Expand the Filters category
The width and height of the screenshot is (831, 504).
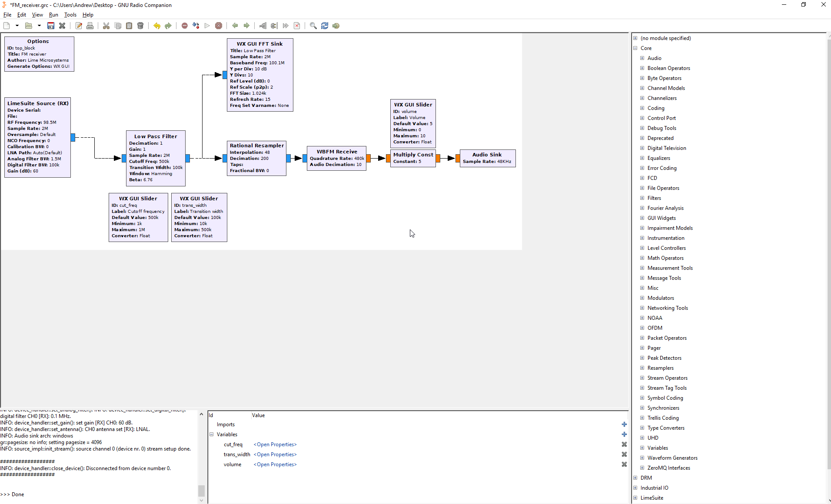(x=642, y=198)
